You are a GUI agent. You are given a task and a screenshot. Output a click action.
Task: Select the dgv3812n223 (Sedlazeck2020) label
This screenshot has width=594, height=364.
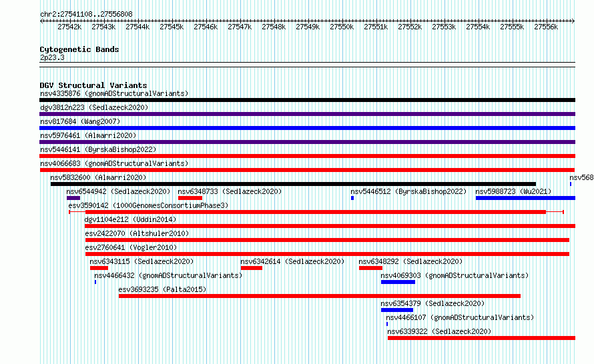click(x=94, y=107)
